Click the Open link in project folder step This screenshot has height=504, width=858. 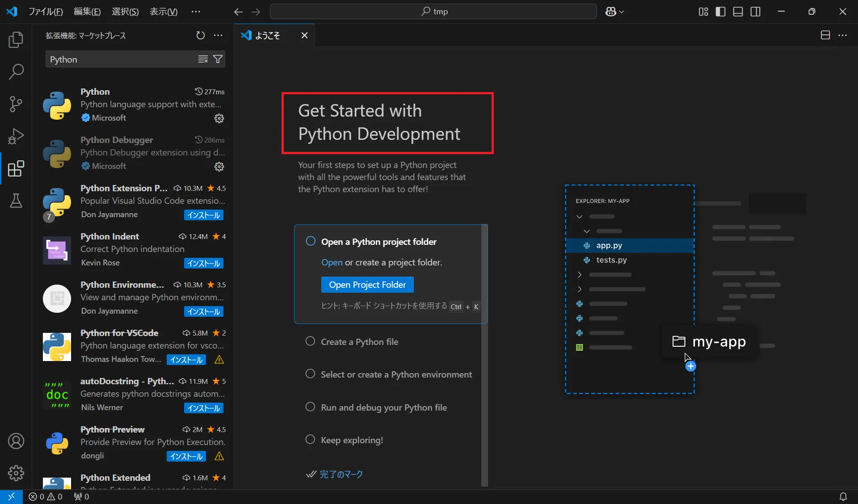(332, 262)
